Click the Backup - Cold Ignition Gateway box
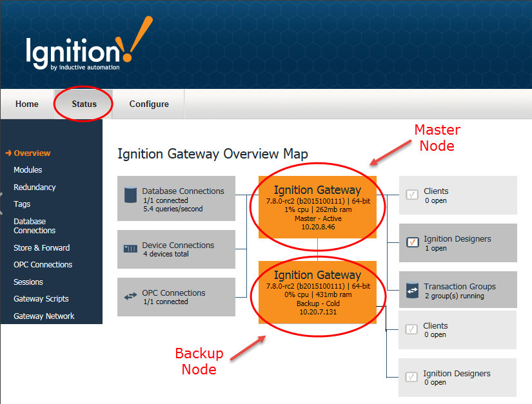This screenshot has width=532, height=404. [317, 292]
